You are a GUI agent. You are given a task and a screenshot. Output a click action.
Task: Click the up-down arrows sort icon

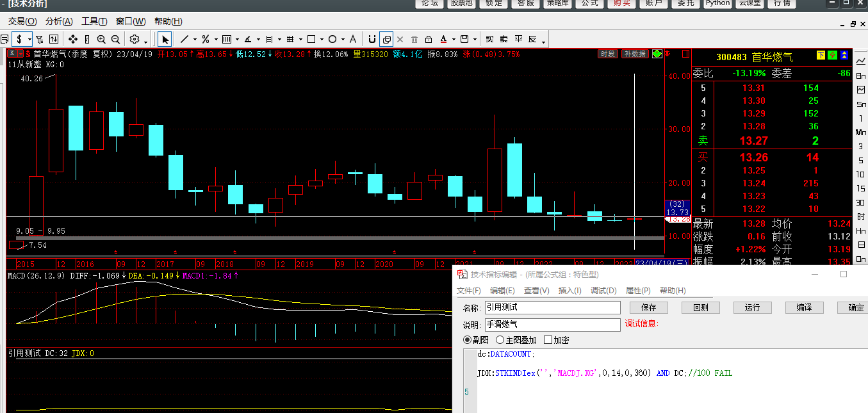click(54, 39)
